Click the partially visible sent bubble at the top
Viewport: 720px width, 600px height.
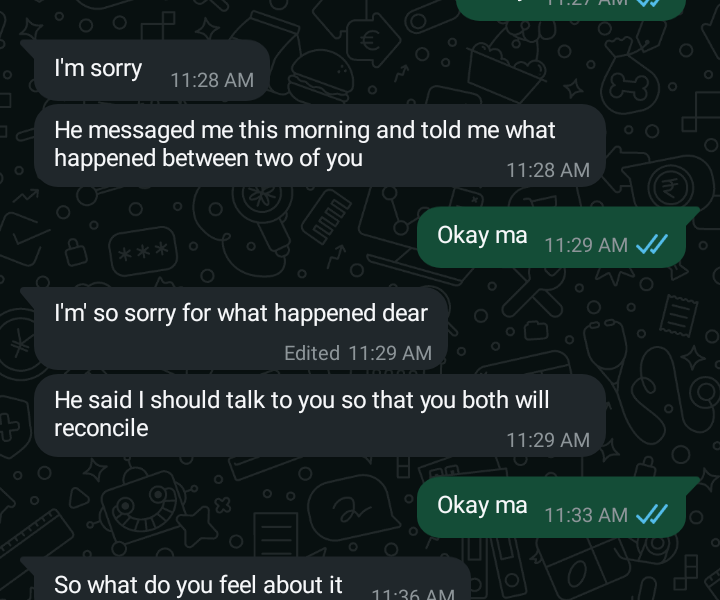[x=571, y=7]
